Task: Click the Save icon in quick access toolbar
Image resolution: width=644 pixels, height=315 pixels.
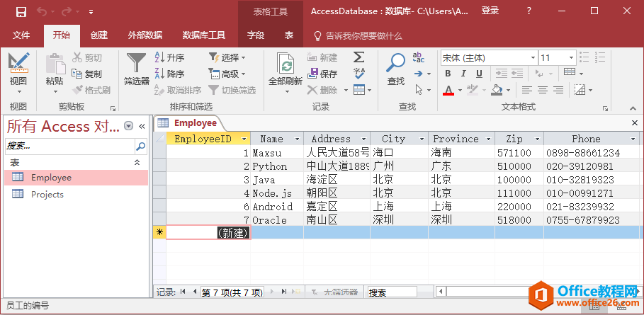Action: [21, 12]
